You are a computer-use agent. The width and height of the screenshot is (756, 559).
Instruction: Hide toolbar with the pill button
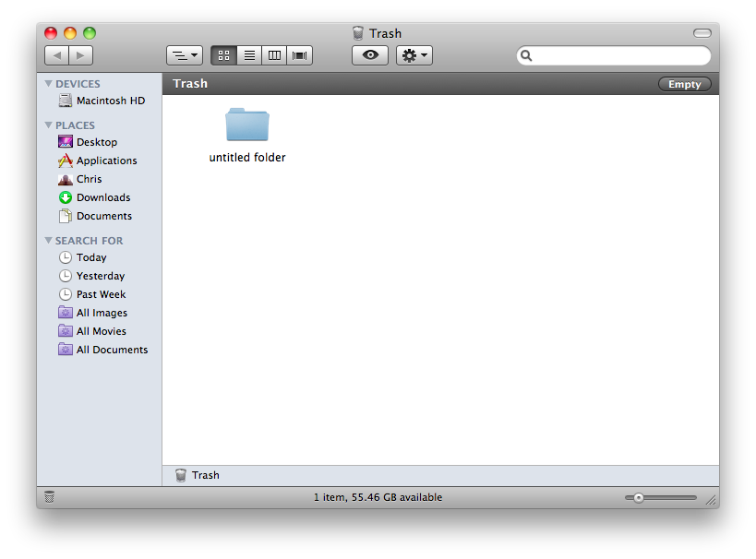(x=702, y=33)
